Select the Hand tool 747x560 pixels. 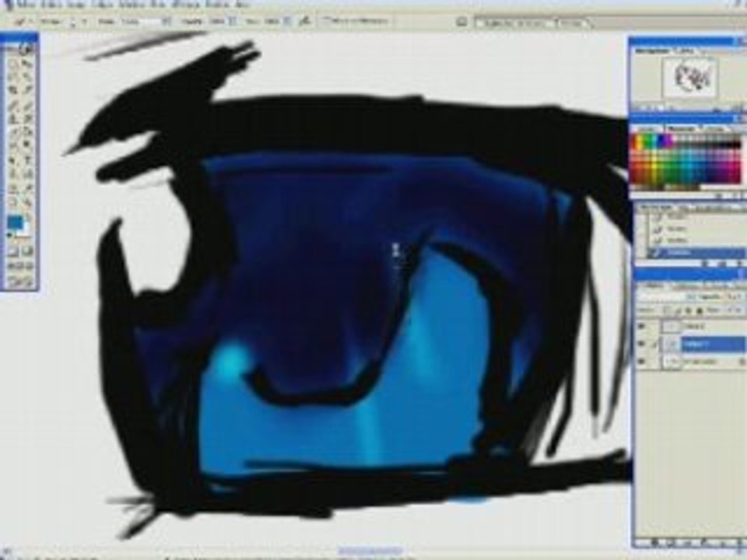click(x=13, y=202)
